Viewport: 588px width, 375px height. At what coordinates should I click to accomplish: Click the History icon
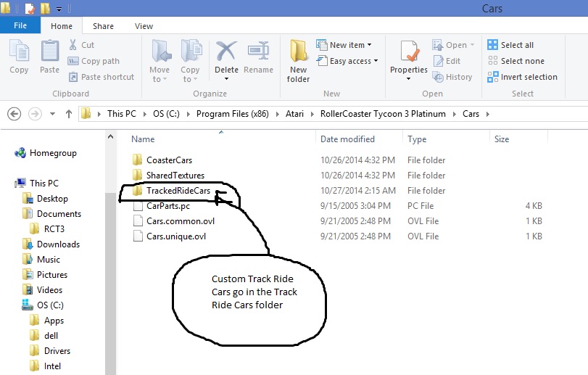438,77
